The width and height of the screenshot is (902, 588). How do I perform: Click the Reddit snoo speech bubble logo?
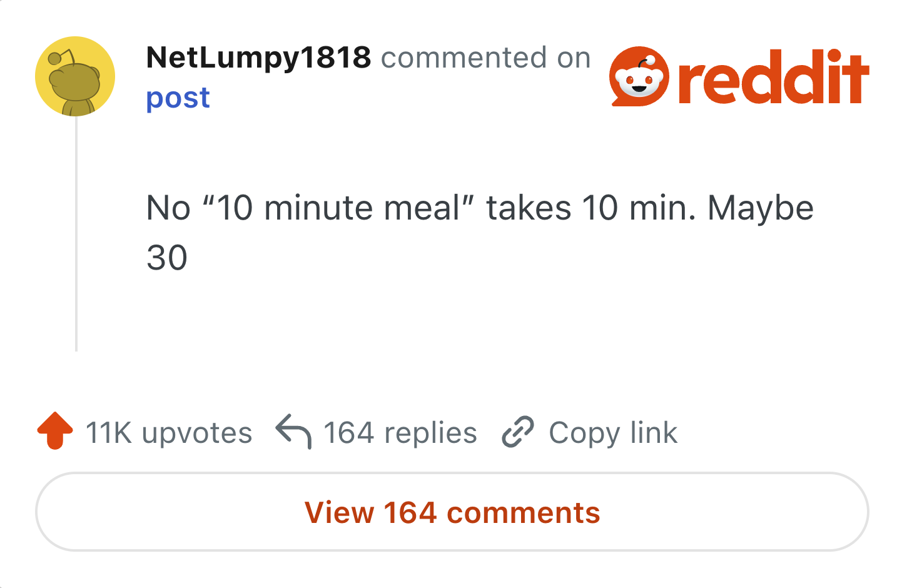click(x=639, y=76)
